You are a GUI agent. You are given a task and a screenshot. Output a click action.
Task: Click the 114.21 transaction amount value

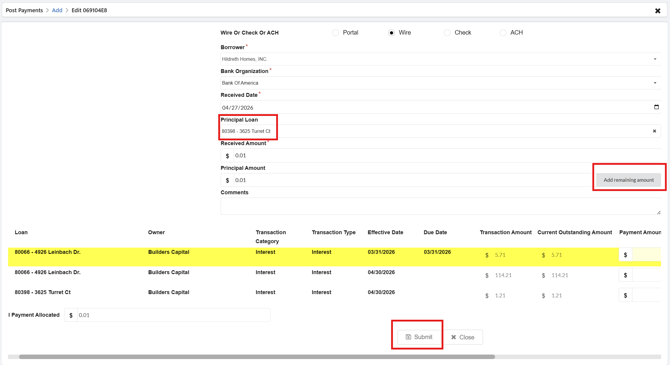click(503, 275)
